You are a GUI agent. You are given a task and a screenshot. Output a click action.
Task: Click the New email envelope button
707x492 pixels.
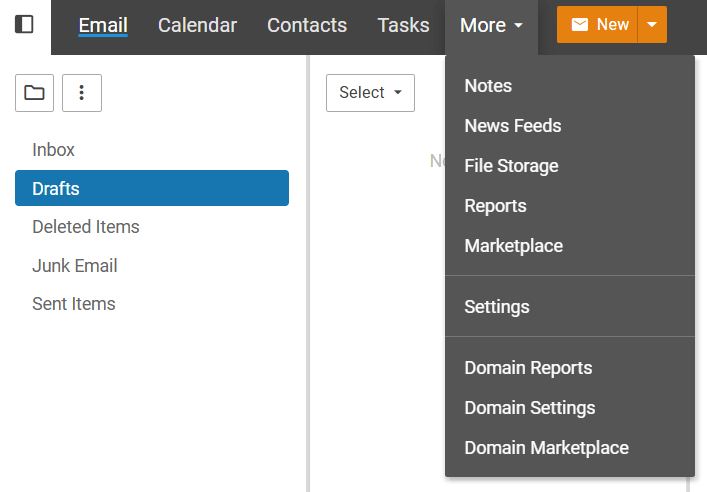click(598, 25)
